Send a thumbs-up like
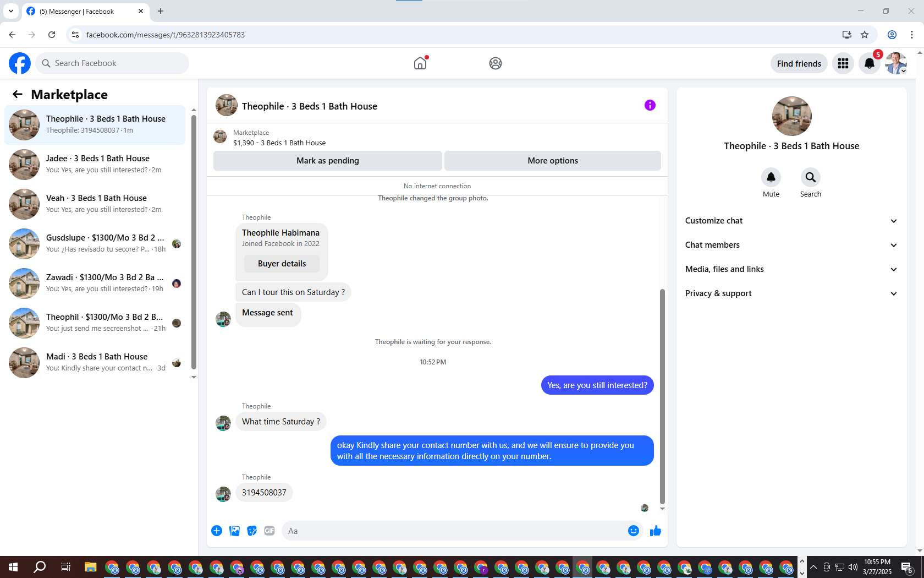The width and height of the screenshot is (924, 578). coord(656,531)
